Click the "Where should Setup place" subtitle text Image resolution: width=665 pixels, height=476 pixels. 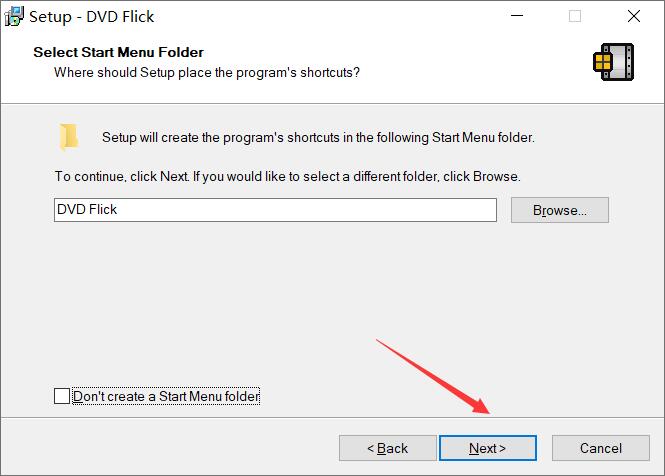[x=207, y=73]
